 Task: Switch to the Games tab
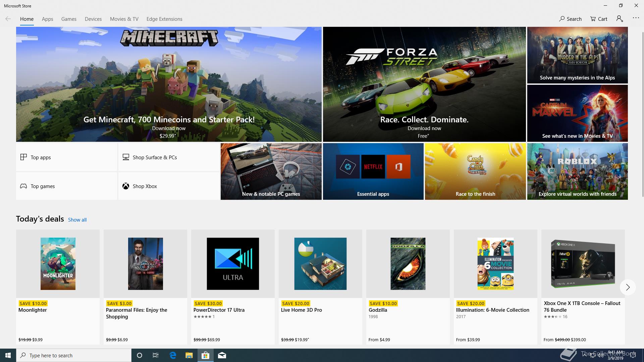point(69,19)
